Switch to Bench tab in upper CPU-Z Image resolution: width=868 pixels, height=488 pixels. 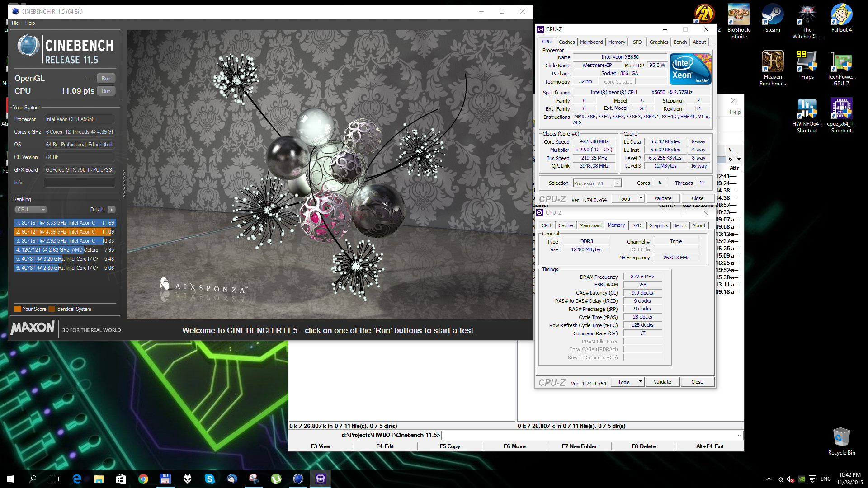click(680, 42)
